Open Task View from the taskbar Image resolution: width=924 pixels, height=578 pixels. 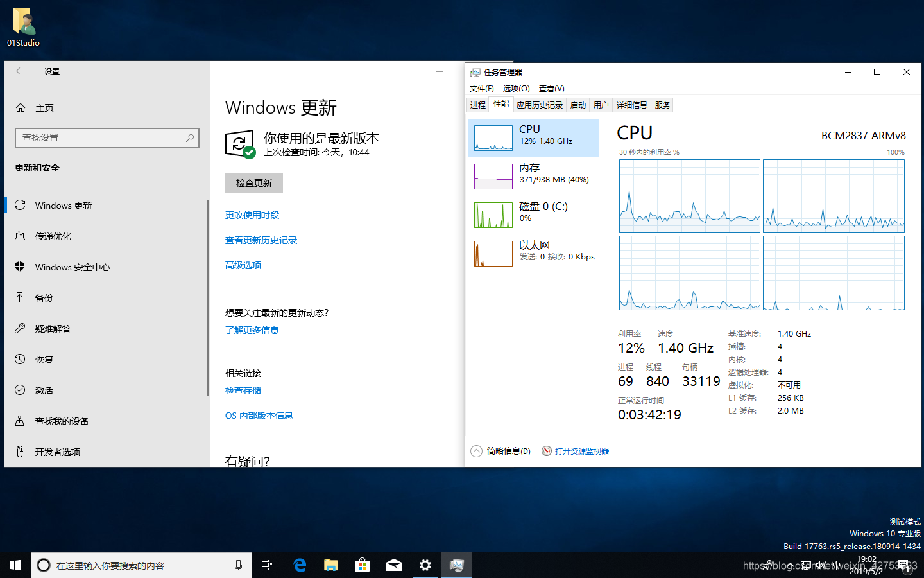pyautogui.click(x=267, y=565)
